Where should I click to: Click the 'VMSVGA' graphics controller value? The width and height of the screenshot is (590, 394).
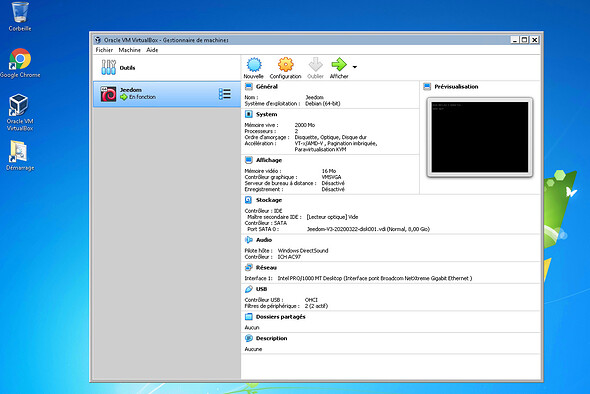tap(331, 177)
